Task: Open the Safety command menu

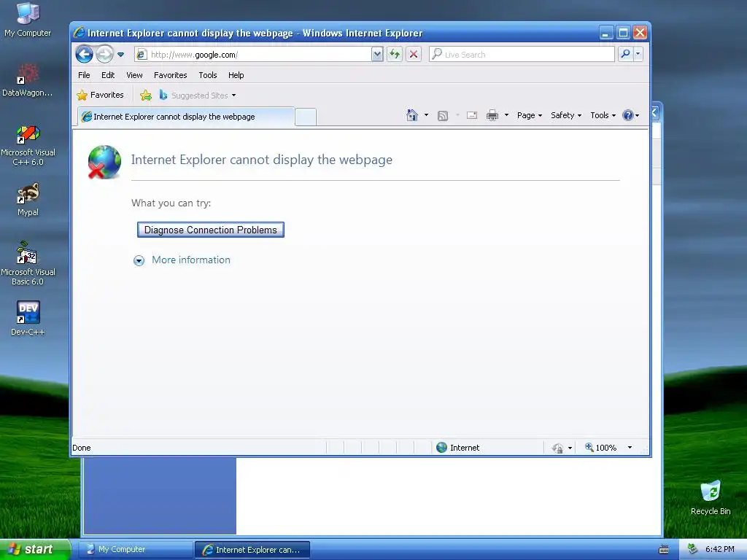Action: (x=566, y=115)
